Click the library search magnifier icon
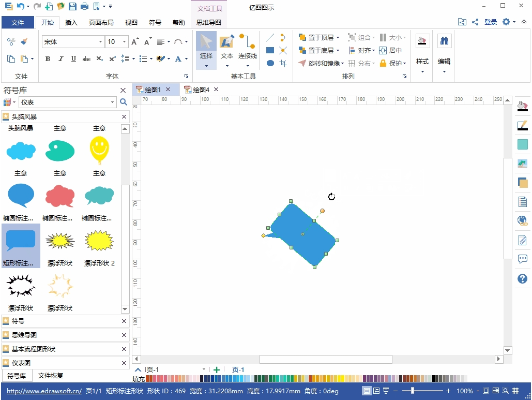This screenshot has width=532, height=400. (x=124, y=102)
